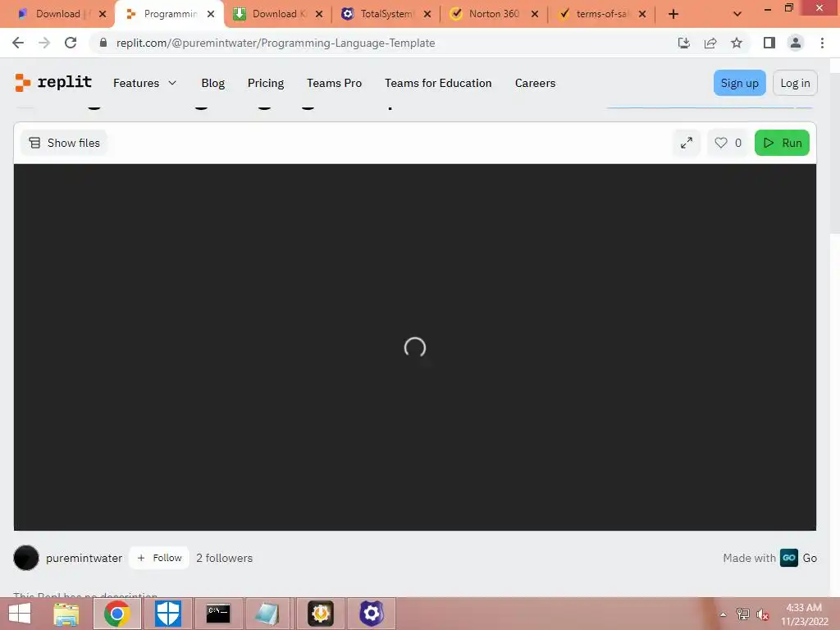Click the Log in button
Image resolution: width=840 pixels, height=630 pixels.
[x=795, y=83]
